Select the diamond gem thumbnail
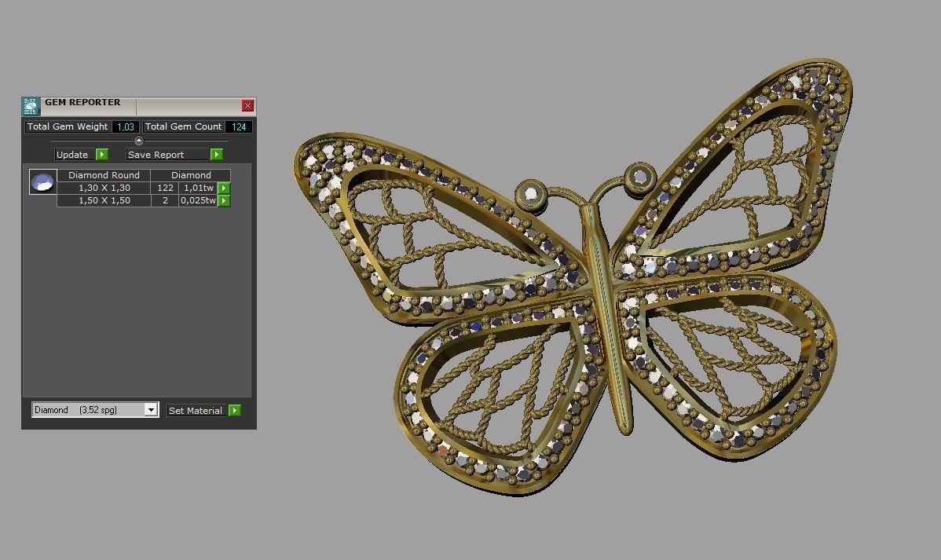The width and height of the screenshot is (941, 560). tap(42, 182)
